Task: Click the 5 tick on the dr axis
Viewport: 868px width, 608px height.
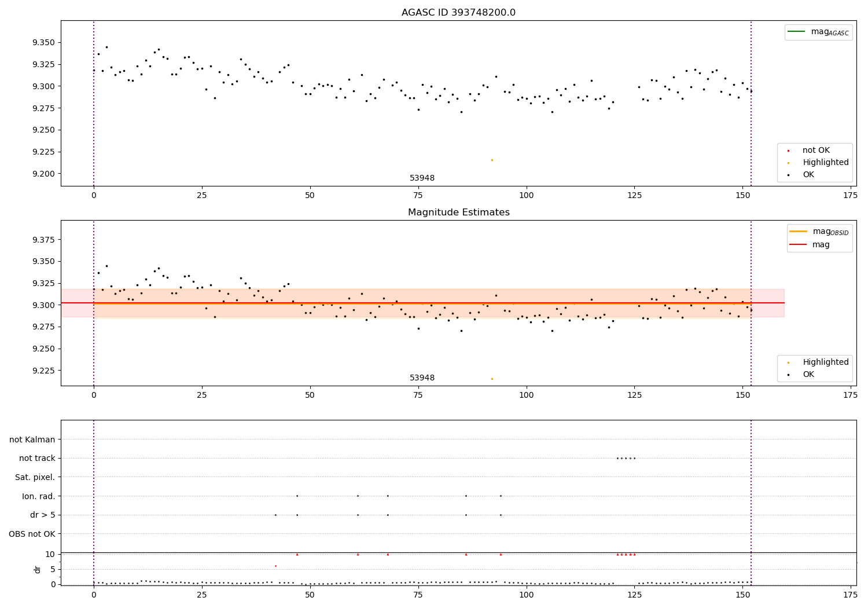Action: click(53, 569)
